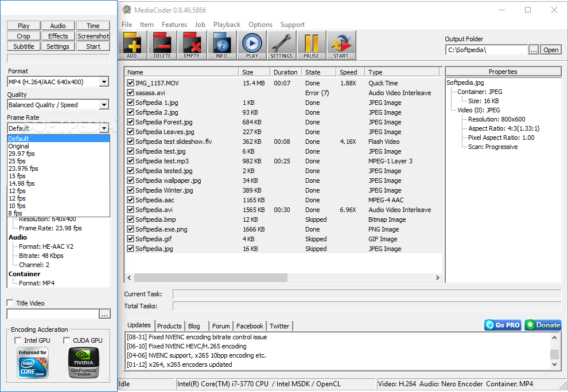
Task: Switch to the Forum tab
Action: tap(221, 326)
